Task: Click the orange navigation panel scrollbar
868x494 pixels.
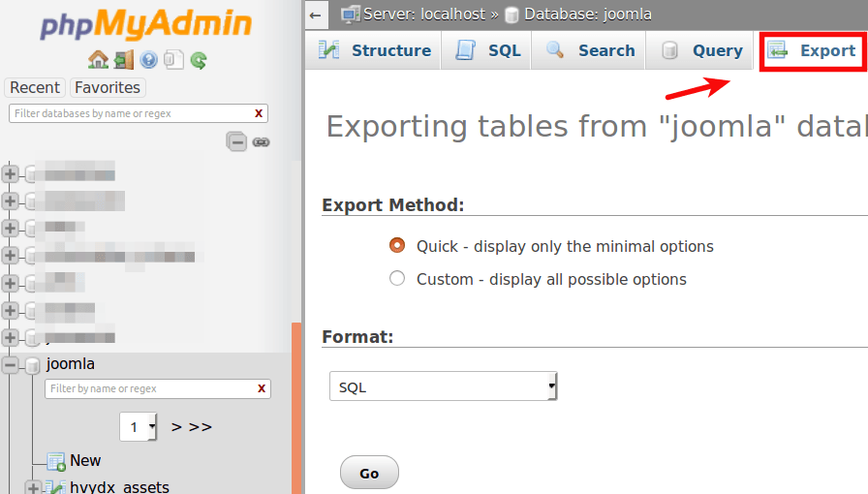Action: coord(296,408)
